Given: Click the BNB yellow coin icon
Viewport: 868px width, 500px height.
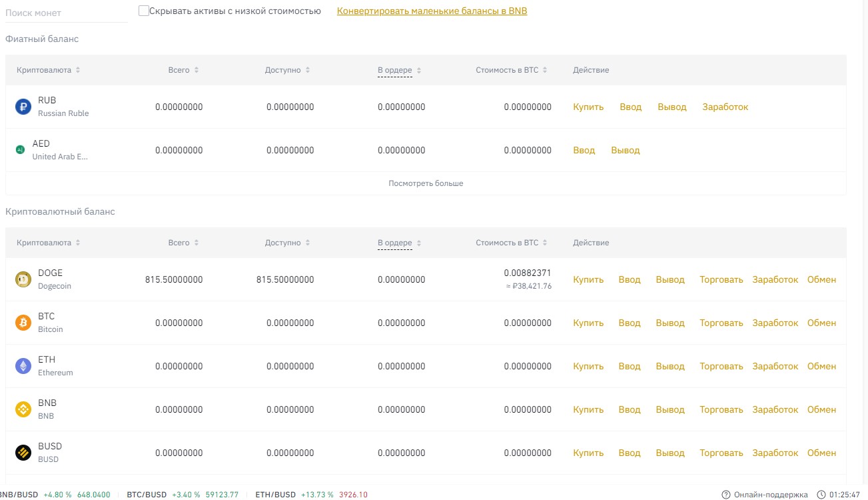Looking at the screenshot, I should 23,409.
